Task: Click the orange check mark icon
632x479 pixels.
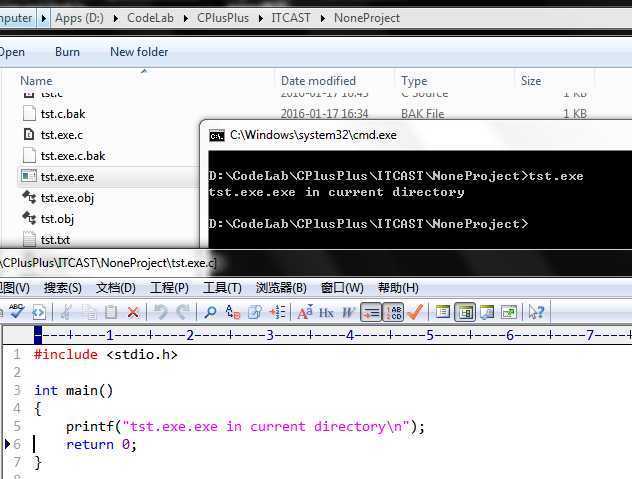Action: (415, 312)
